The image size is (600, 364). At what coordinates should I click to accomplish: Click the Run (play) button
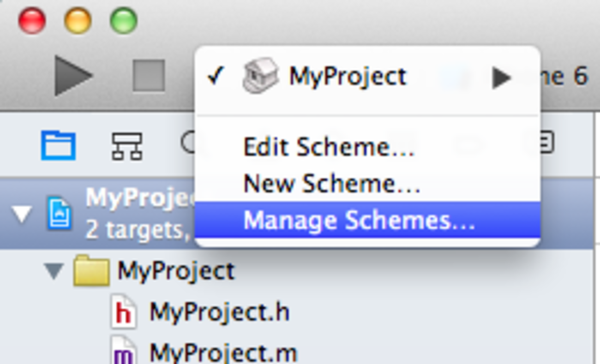(73, 76)
